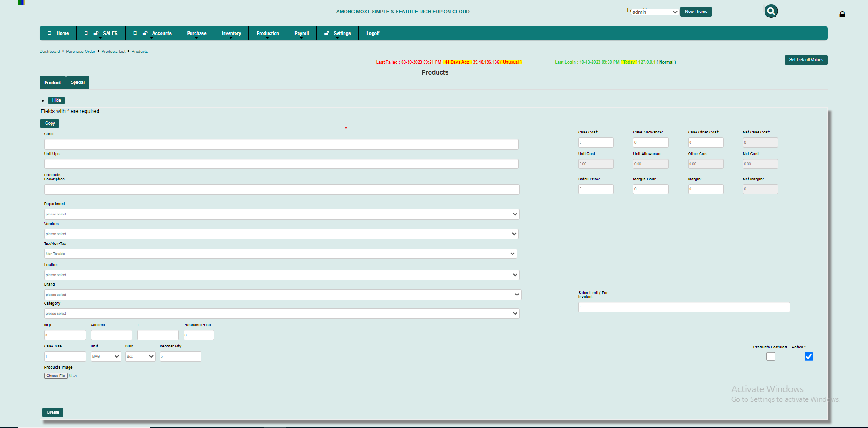This screenshot has width=868, height=428.
Task: Enable the Products Featured checkbox
Action: click(x=770, y=356)
